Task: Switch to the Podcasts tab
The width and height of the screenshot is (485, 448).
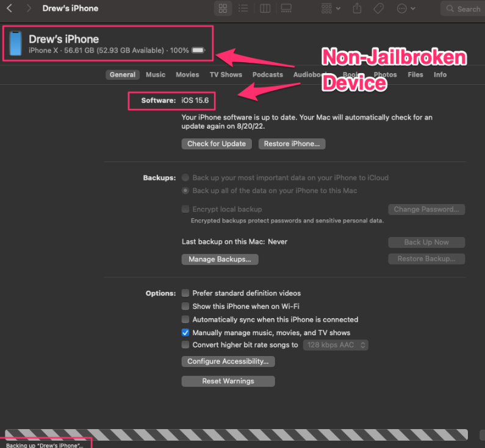Action: 268,75
